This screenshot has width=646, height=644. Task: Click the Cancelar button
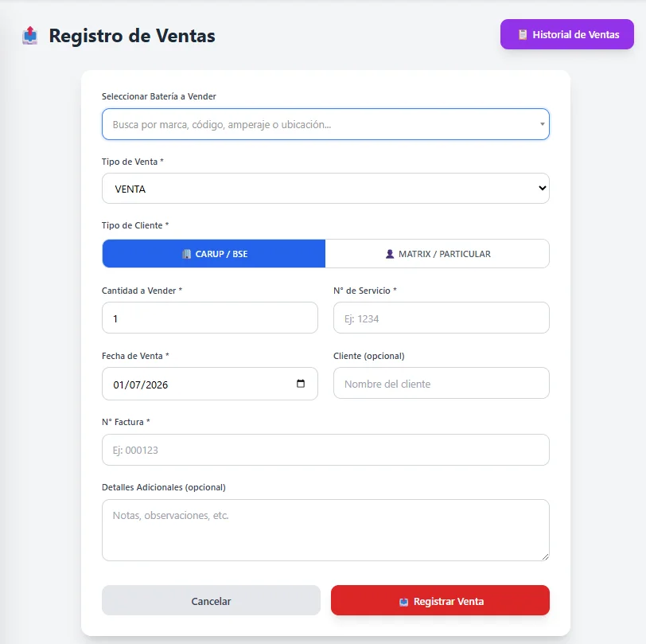[211, 600]
